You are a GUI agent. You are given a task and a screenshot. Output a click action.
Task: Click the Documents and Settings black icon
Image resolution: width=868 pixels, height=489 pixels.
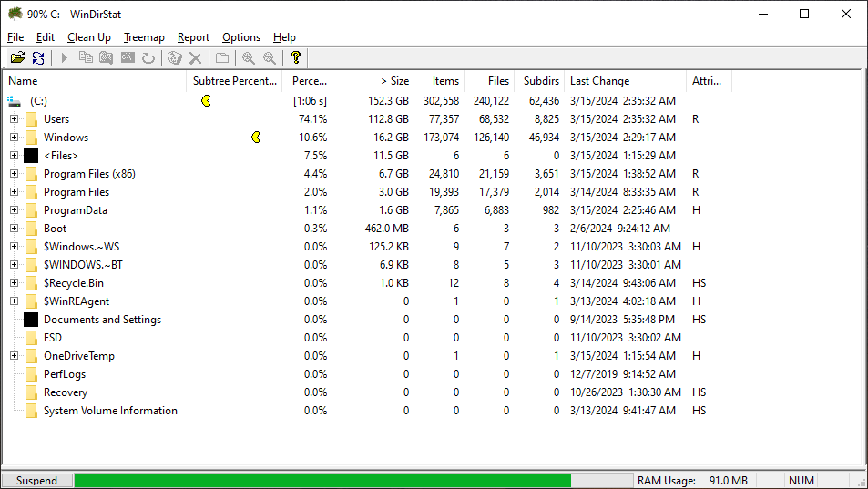pos(31,320)
